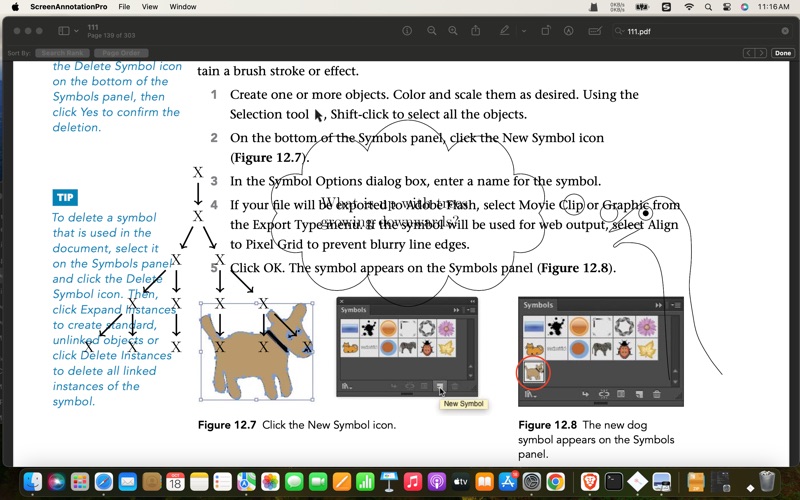The height and width of the screenshot is (500, 800).
Task: Go to the previous search result
Action: 748,53
